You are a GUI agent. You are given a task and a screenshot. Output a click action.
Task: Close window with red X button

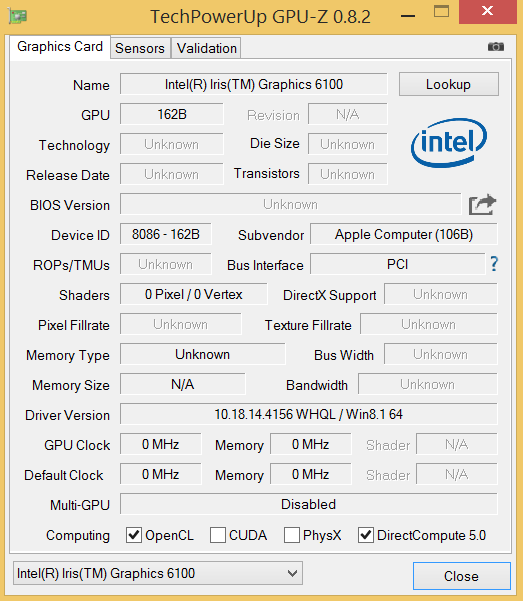[487, 11]
